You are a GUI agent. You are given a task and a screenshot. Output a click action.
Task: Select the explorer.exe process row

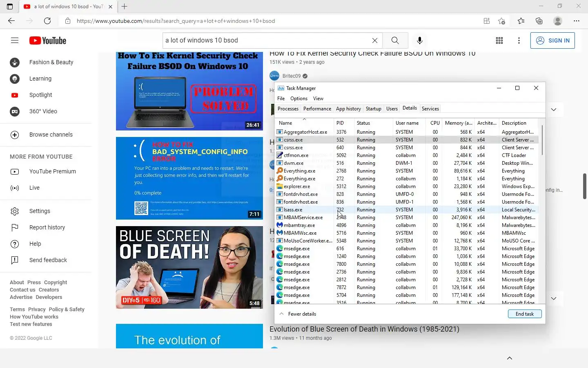(407, 186)
